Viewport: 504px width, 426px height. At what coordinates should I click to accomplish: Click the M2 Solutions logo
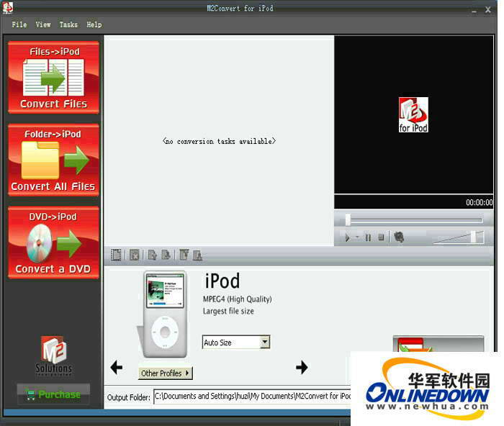(54, 355)
